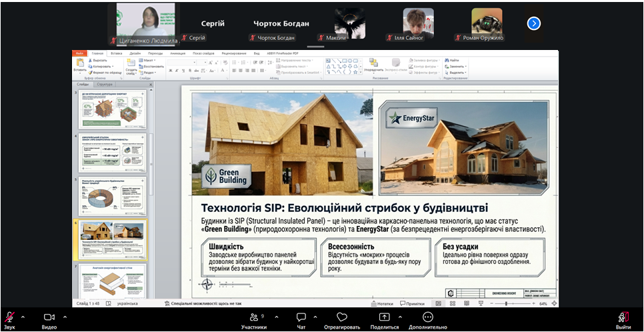Click the Поделиться share screen icon

point(384,317)
